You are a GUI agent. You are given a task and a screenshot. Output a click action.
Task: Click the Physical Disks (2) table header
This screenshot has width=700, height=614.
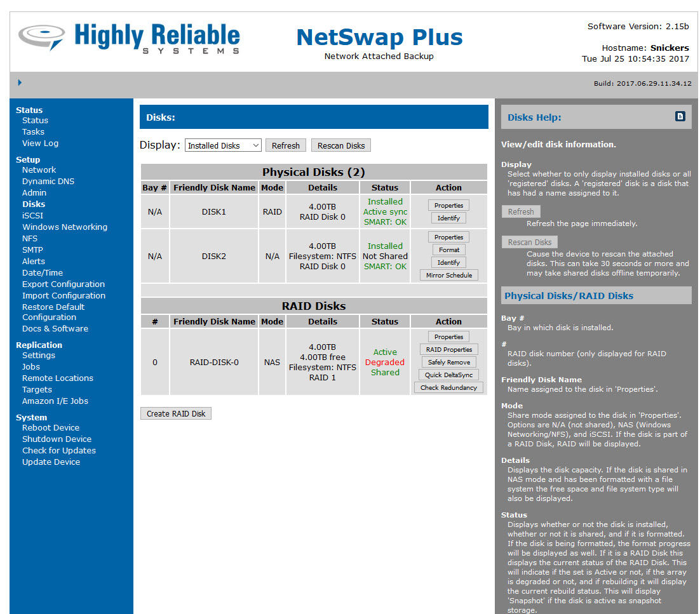[x=314, y=172]
